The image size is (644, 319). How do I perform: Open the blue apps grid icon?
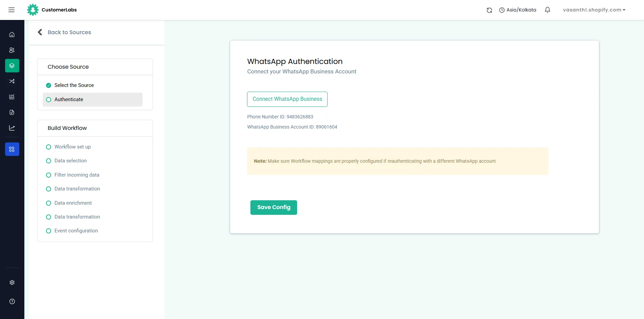point(12,149)
